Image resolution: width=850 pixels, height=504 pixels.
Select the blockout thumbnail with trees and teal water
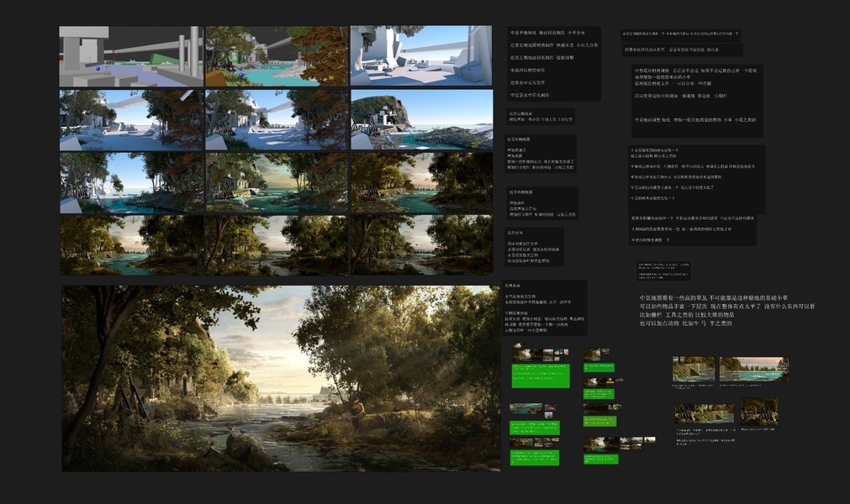[x=277, y=56]
